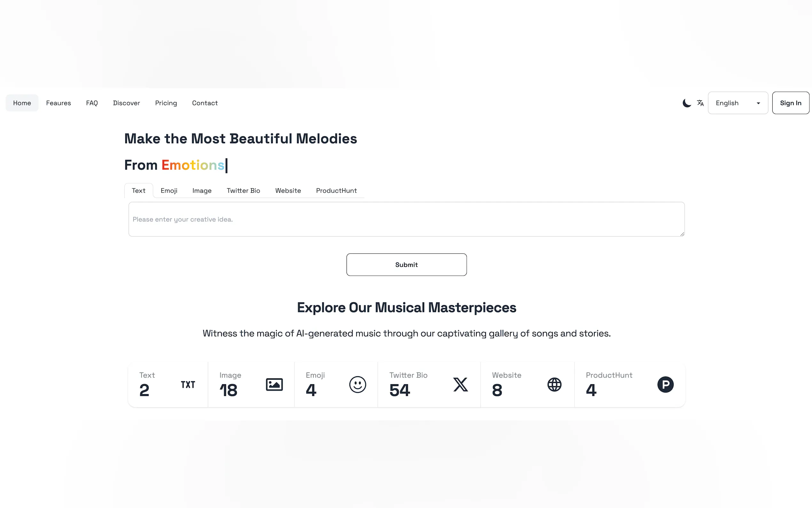Toggle dark mode moon icon
Image resolution: width=812 pixels, height=508 pixels.
point(686,103)
